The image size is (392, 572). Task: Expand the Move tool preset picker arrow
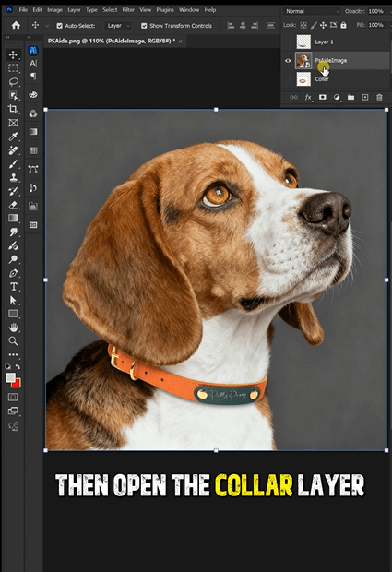47,26
